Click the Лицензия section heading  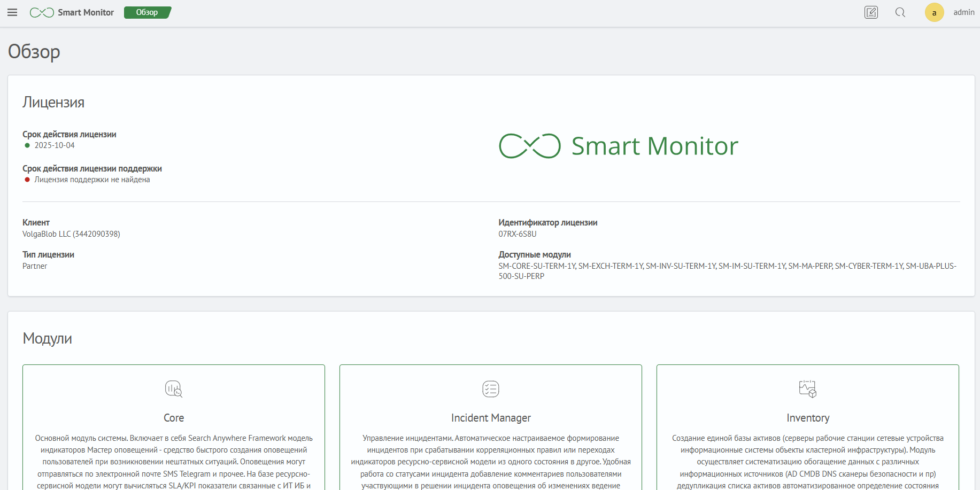pyautogui.click(x=53, y=102)
